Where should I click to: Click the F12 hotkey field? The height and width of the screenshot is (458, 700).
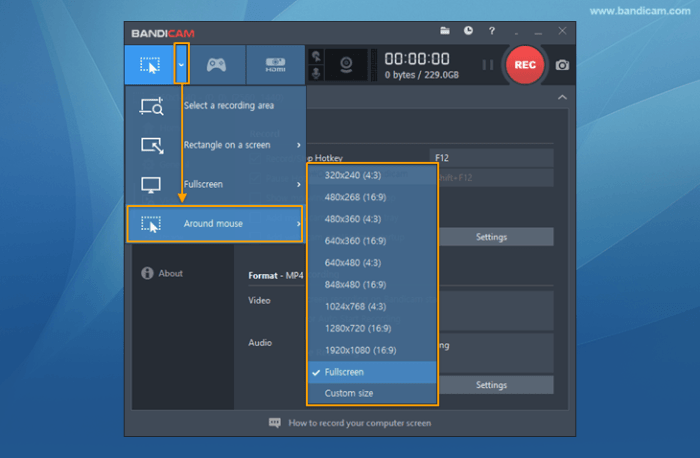(x=492, y=158)
